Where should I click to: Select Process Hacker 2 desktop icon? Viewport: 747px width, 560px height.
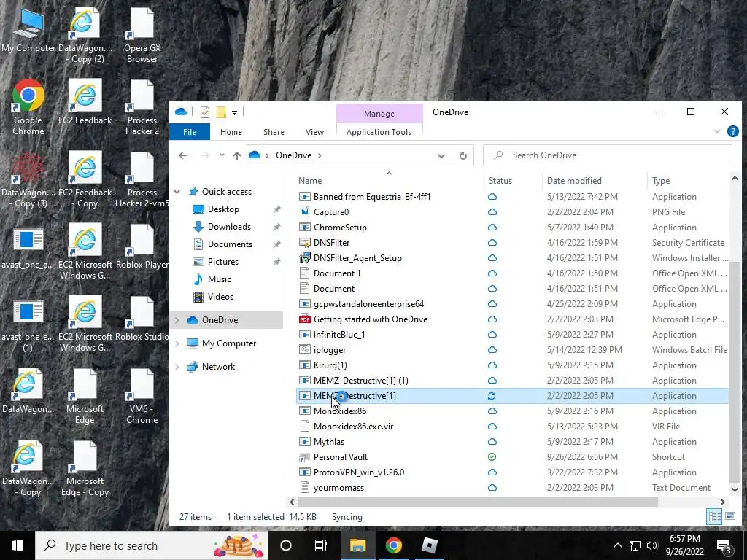pyautogui.click(x=142, y=108)
